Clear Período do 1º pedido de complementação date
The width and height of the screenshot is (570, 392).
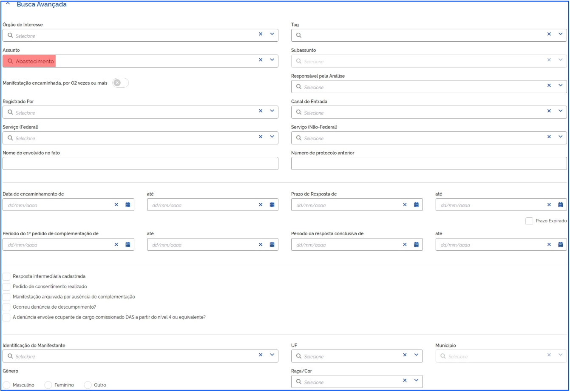(x=116, y=244)
